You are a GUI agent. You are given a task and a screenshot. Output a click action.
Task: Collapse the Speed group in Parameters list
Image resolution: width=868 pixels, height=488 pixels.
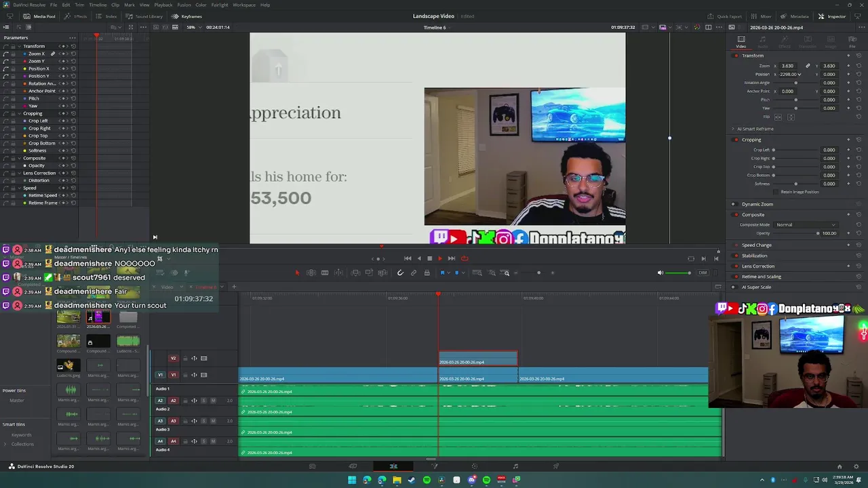point(20,188)
